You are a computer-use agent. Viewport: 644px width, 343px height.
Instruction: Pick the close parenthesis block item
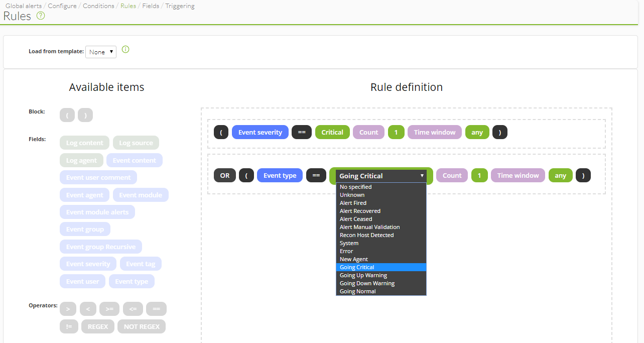(x=85, y=115)
